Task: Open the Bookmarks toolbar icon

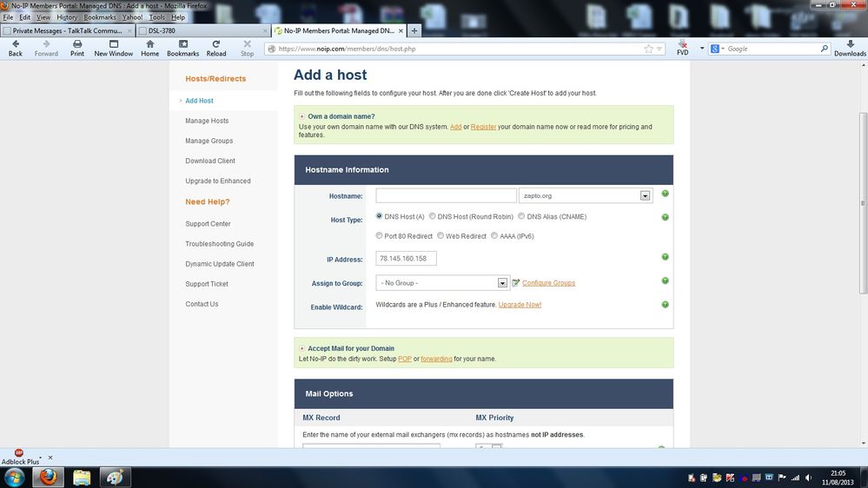Action: [182, 44]
